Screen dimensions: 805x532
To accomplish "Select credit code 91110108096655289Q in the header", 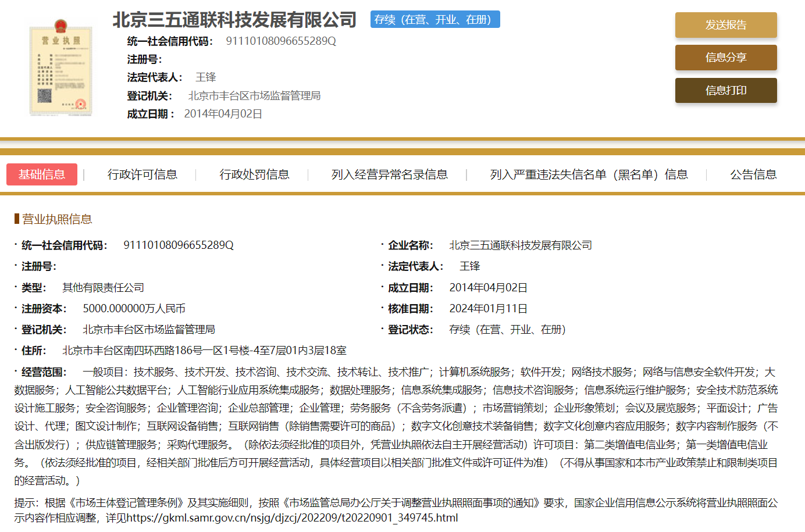I will tap(281, 41).
